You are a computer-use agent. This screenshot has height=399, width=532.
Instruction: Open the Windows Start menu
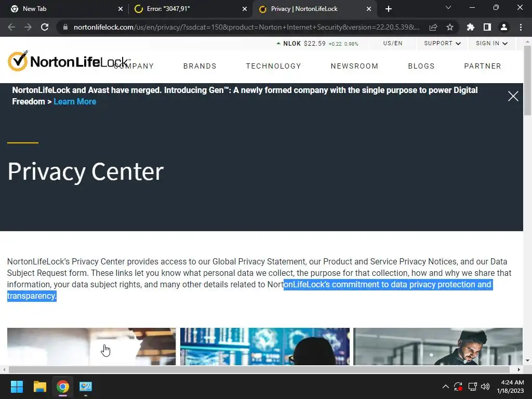[17, 387]
